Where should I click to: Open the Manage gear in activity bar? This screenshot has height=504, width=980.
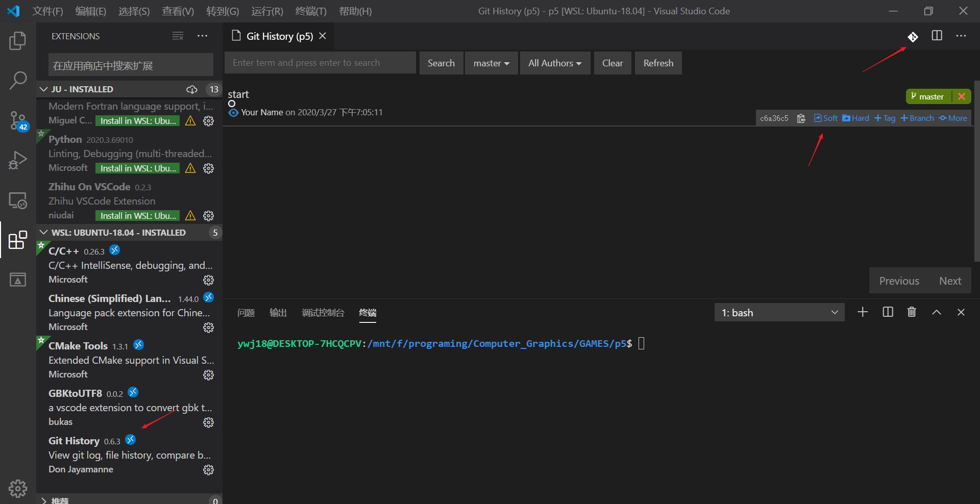tap(18, 488)
